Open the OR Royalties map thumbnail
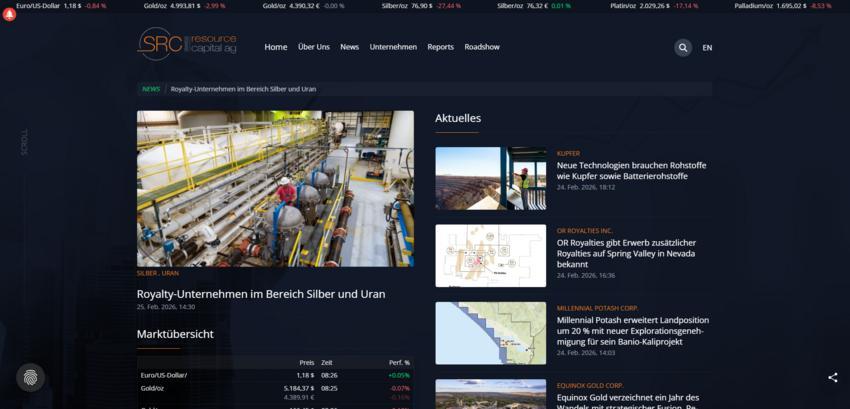The height and width of the screenshot is (409, 850). click(491, 256)
